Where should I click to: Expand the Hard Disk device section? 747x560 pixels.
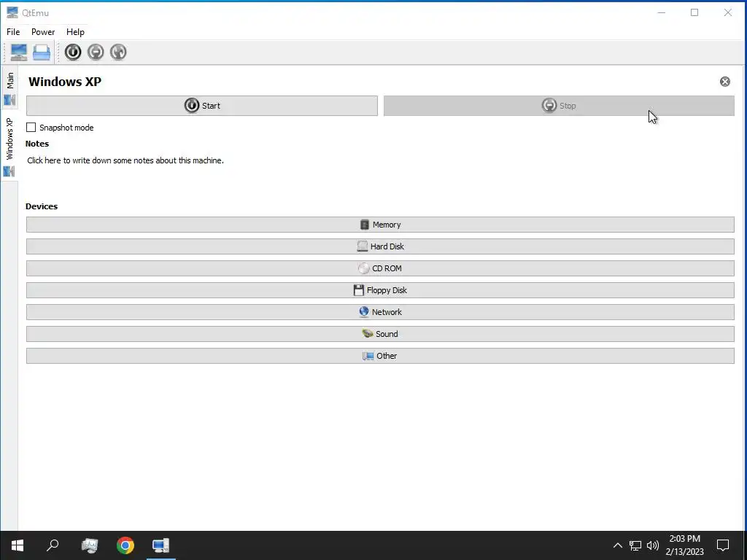tap(380, 246)
